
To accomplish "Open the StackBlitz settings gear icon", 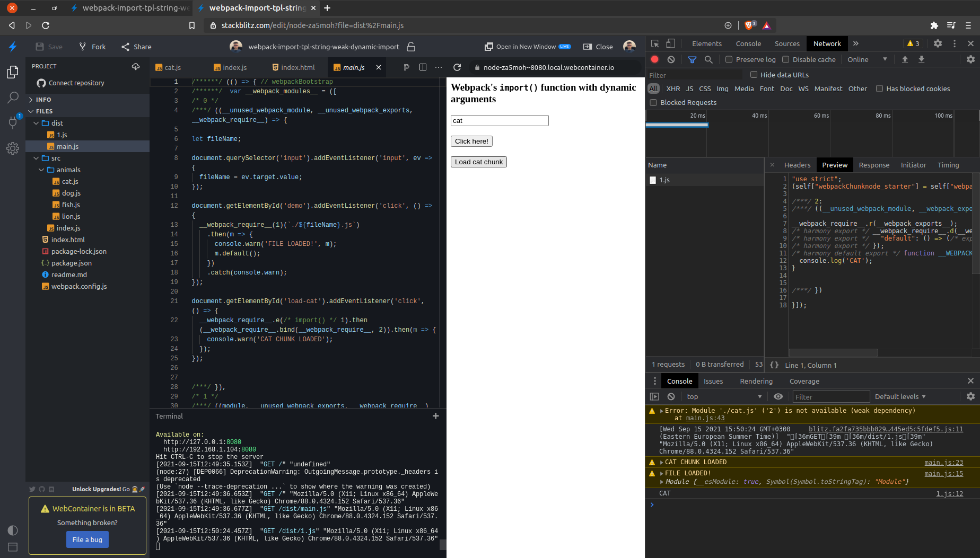I will 13,148.
